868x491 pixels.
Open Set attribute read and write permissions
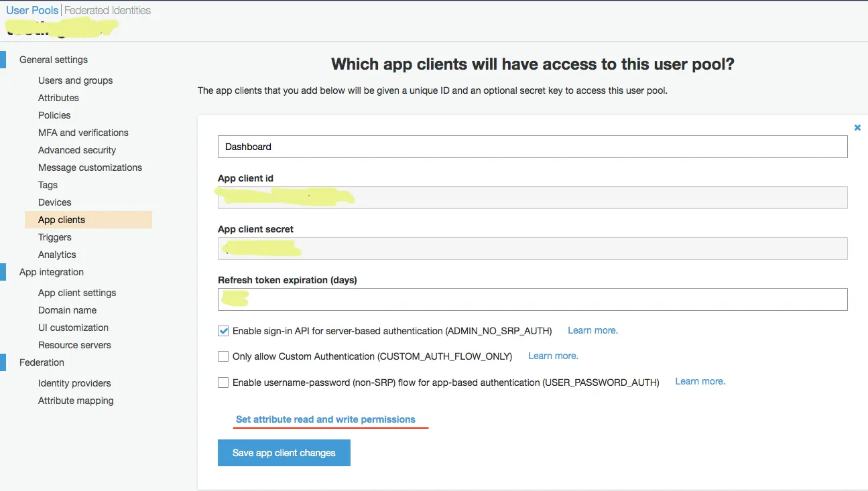tap(325, 419)
